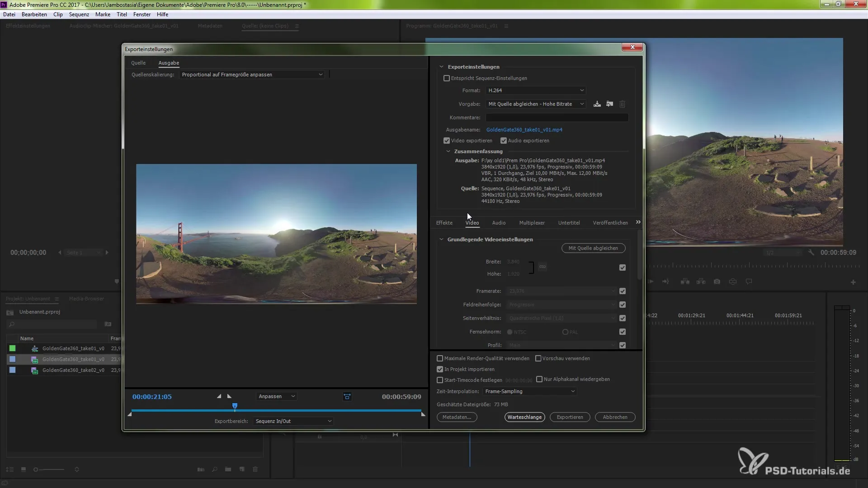Open the Untertitel tab

coord(569,223)
